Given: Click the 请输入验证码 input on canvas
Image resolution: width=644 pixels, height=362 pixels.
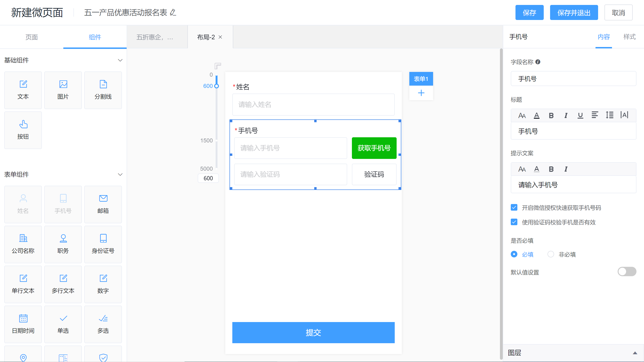Looking at the screenshot, I should click(290, 174).
